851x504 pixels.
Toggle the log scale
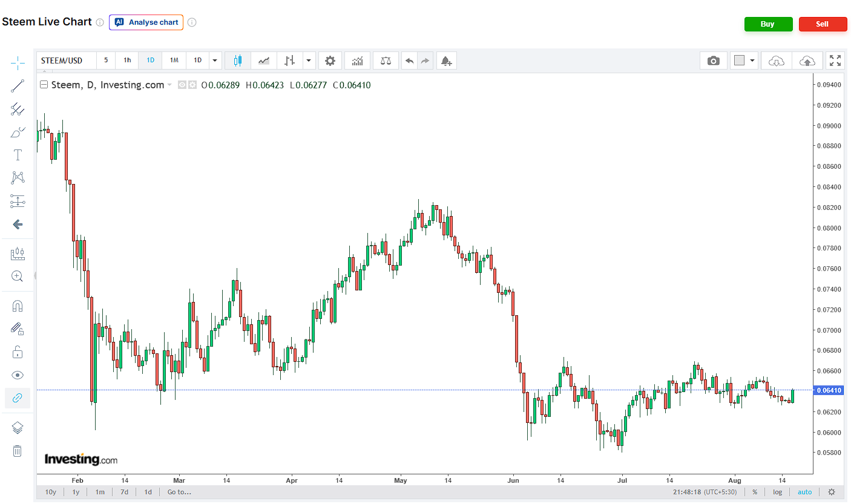(x=778, y=492)
